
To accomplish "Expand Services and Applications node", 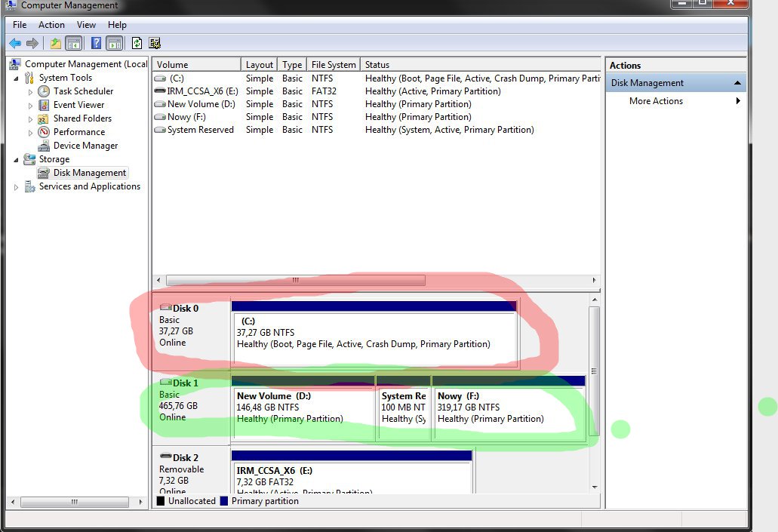I will pos(16,187).
